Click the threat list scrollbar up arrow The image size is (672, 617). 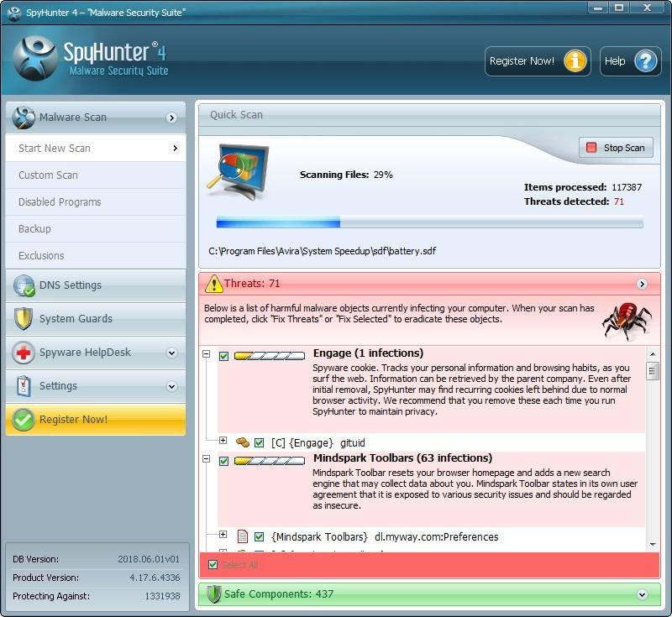(x=653, y=354)
